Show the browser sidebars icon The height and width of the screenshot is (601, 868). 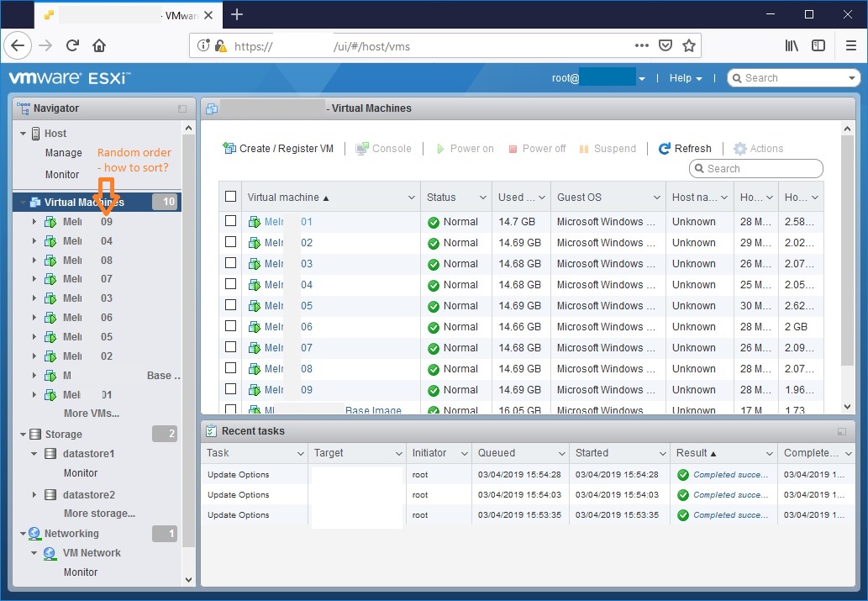[x=818, y=45]
